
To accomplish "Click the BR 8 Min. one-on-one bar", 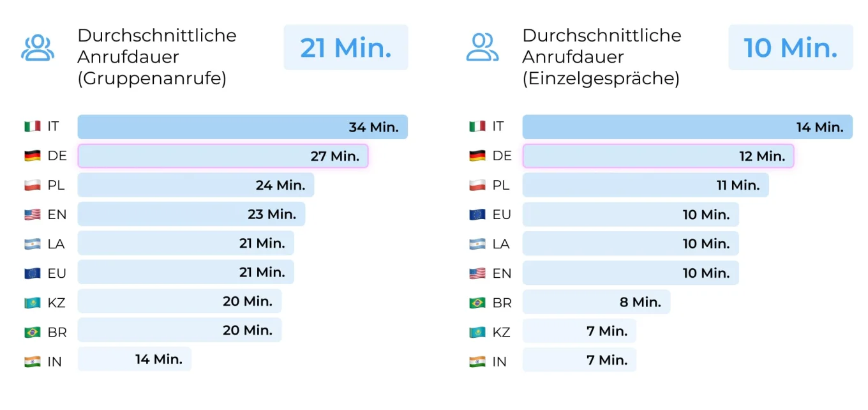I will 596,302.
